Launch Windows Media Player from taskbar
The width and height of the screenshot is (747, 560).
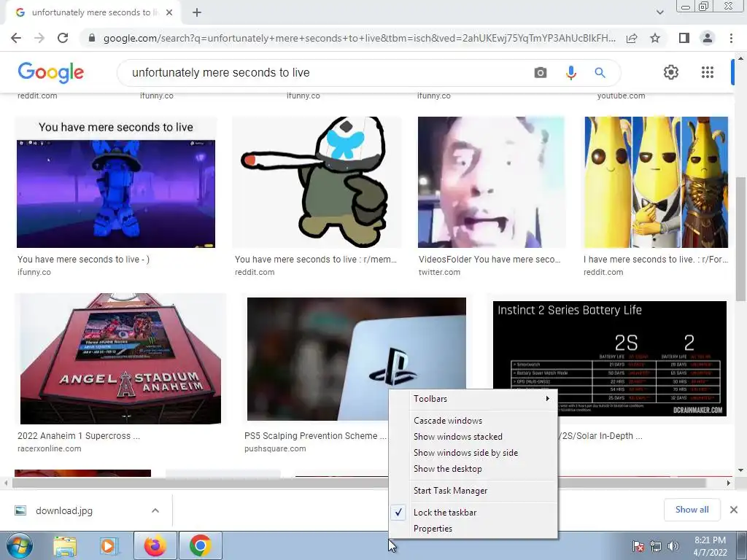pos(109,545)
